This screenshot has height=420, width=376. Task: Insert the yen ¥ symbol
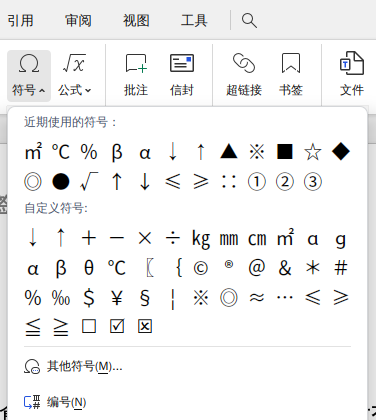(117, 298)
